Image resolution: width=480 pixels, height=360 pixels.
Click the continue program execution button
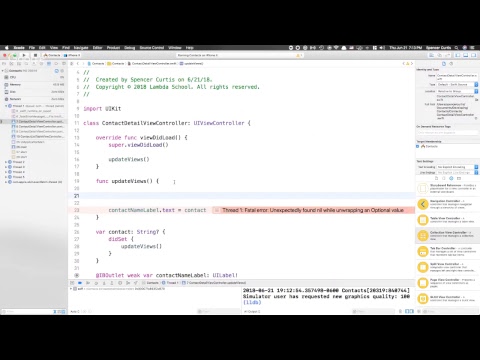88,283
